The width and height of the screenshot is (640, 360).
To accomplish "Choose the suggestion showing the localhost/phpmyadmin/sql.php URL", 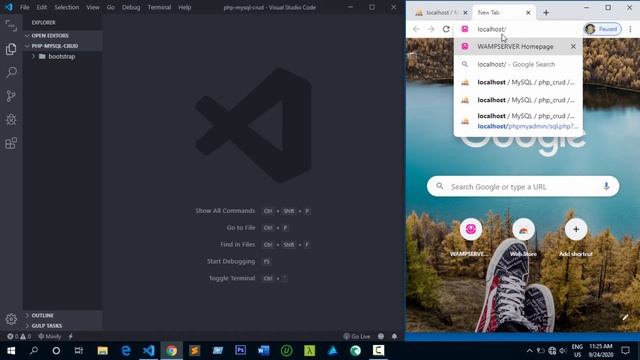I will [x=518, y=121].
